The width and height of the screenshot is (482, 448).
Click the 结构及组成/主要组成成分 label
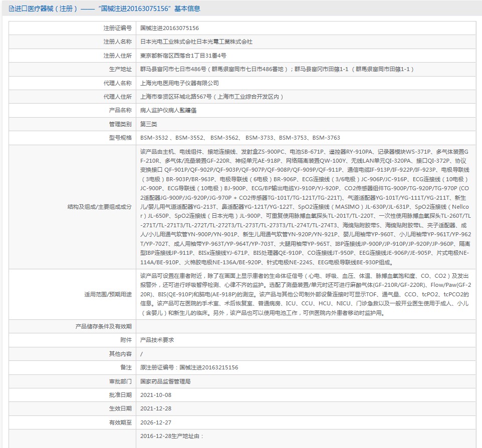100,207
